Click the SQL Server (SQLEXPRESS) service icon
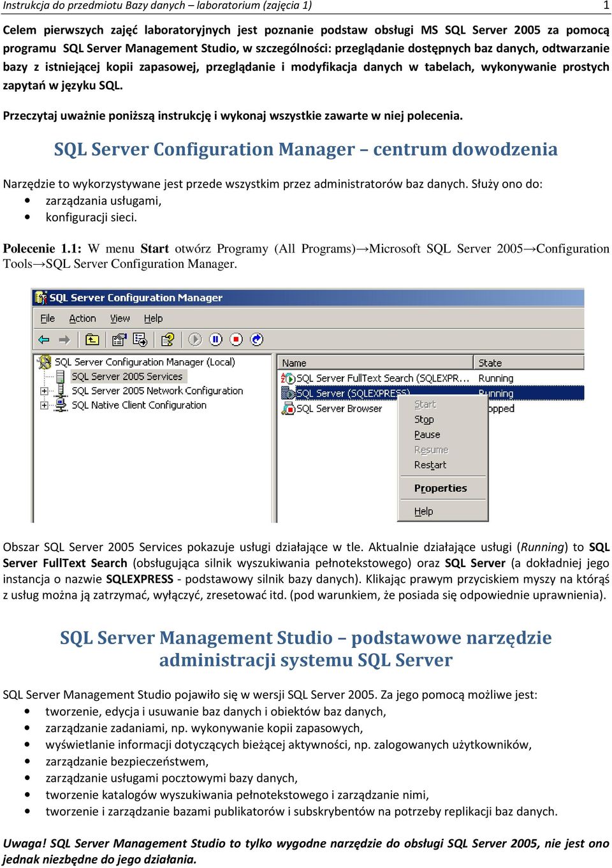Screen dimensions: 612x868 tap(288, 393)
